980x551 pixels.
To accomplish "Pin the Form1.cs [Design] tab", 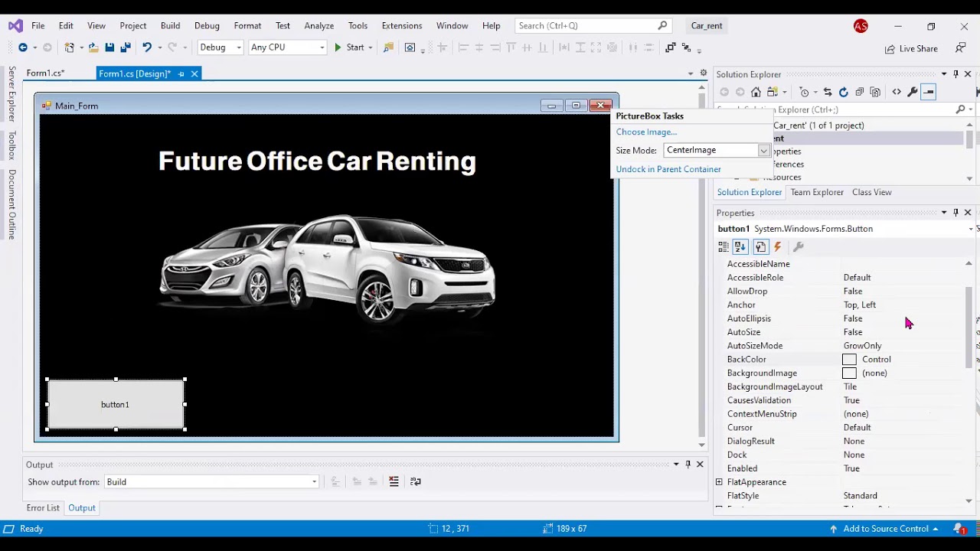I will click(181, 74).
